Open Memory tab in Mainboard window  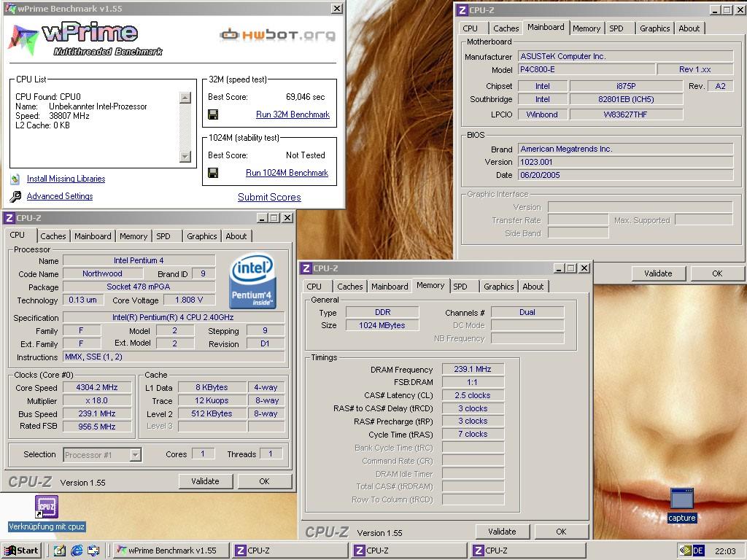[x=587, y=28]
